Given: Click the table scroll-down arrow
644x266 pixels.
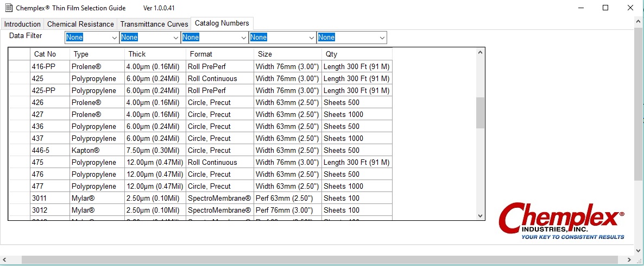Looking at the screenshot, I should click(480, 215).
